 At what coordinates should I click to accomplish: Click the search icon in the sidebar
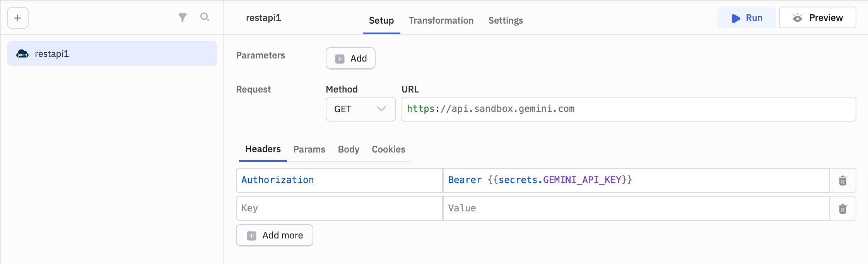(x=205, y=17)
